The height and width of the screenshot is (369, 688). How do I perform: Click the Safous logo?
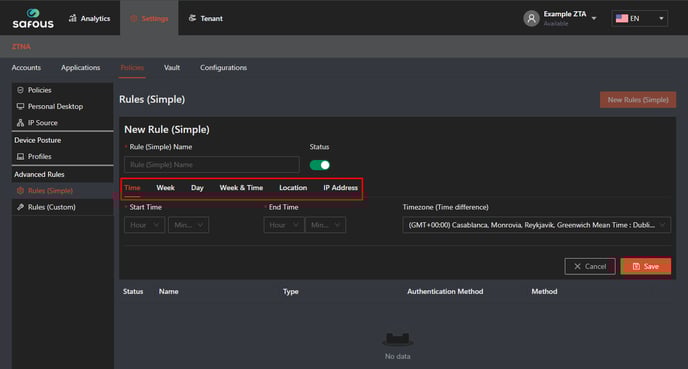click(33, 18)
